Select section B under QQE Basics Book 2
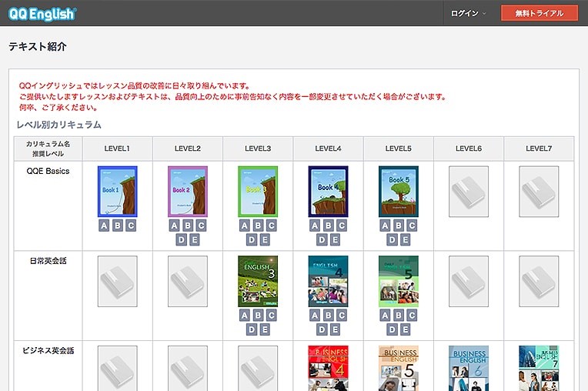Image resolution: width=588 pixels, height=391 pixels. click(x=188, y=226)
